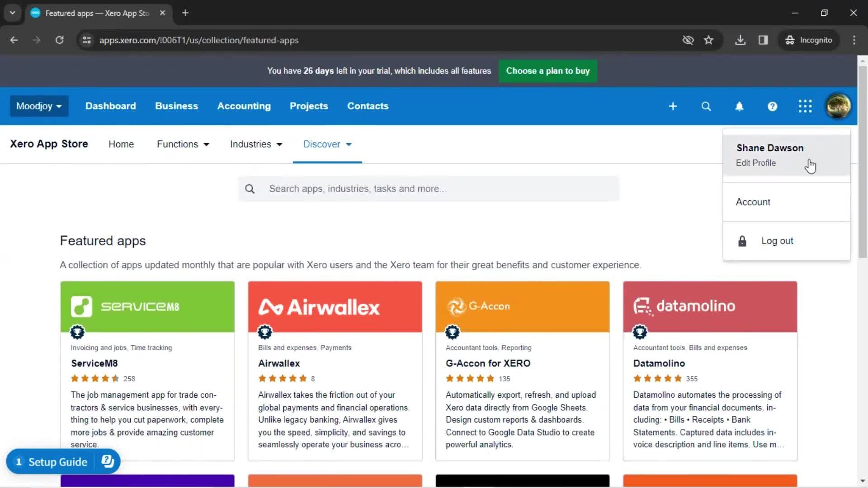Open the Dashboard menu
This screenshot has width=868, height=488.
click(x=110, y=106)
